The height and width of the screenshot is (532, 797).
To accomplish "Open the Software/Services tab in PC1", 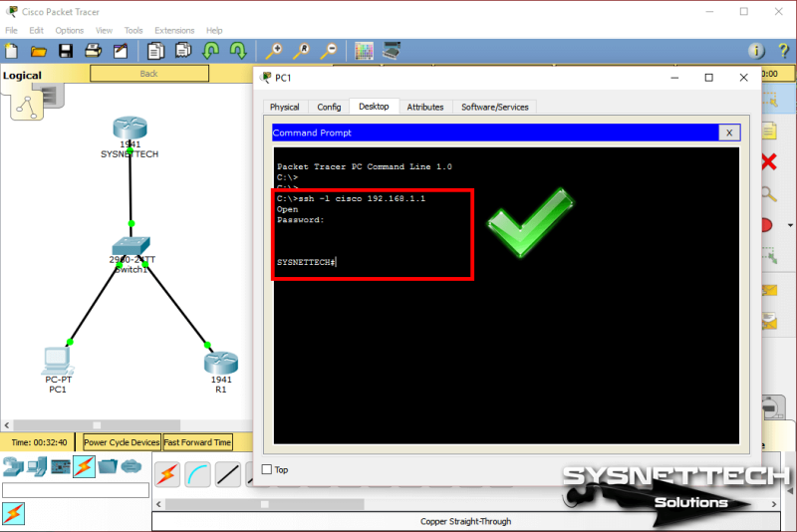I will click(x=494, y=107).
